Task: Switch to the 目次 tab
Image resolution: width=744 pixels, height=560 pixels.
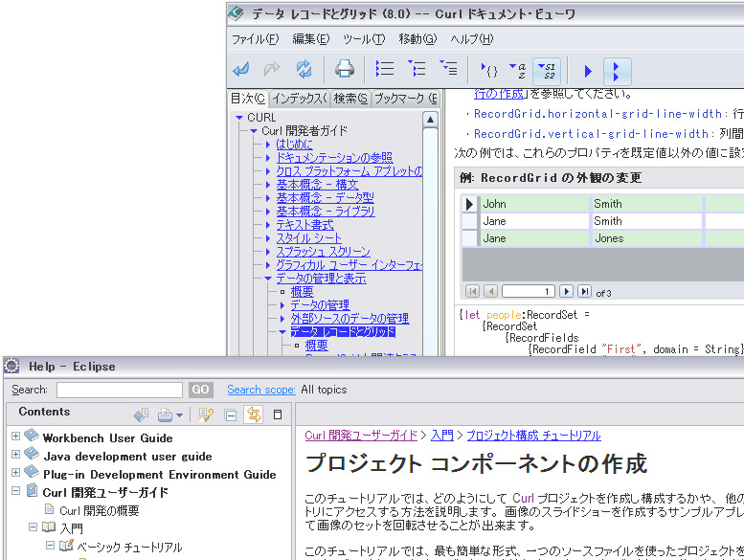Action: [247, 99]
